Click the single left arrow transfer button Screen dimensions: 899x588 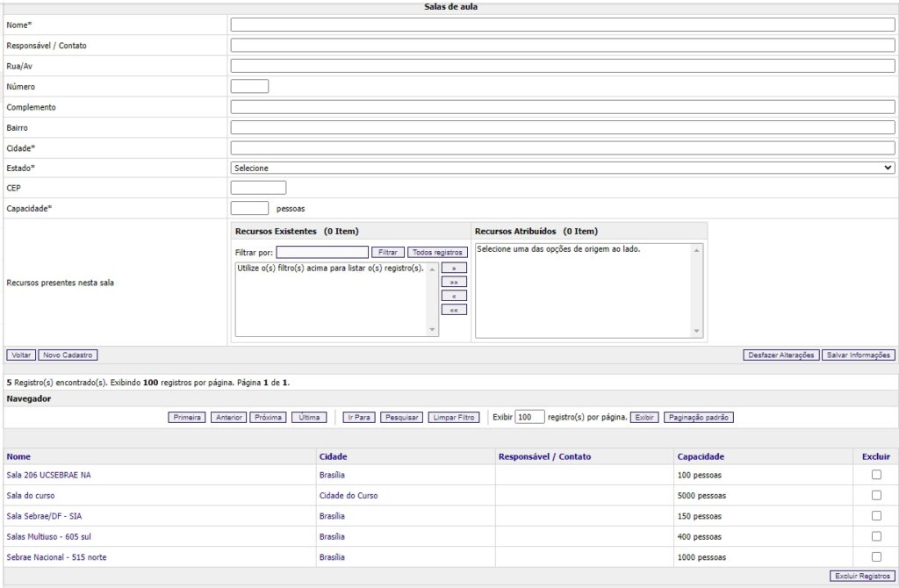pyautogui.click(x=454, y=296)
